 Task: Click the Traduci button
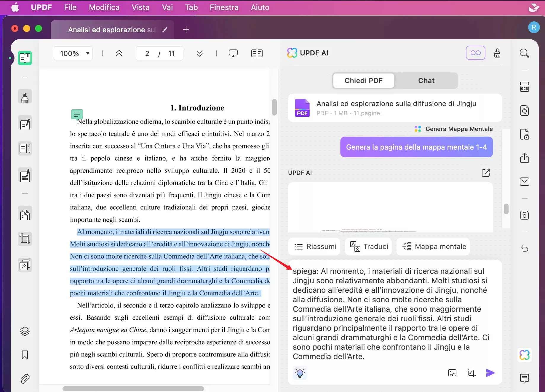(x=369, y=247)
